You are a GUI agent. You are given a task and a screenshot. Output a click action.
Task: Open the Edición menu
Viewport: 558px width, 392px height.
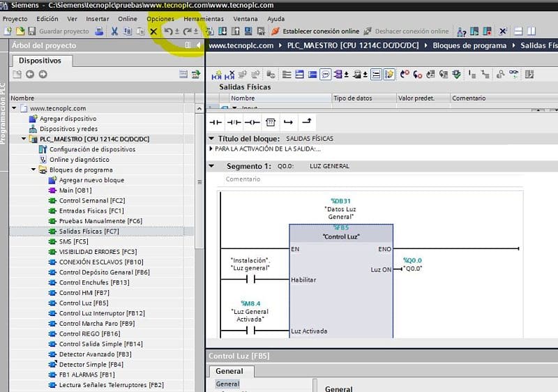(x=47, y=19)
